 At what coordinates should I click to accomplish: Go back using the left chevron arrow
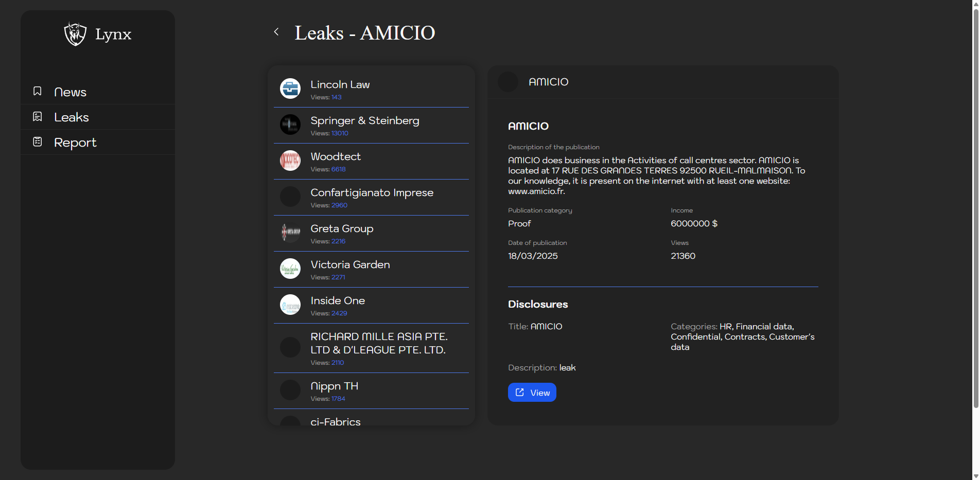pyautogui.click(x=276, y=32)
